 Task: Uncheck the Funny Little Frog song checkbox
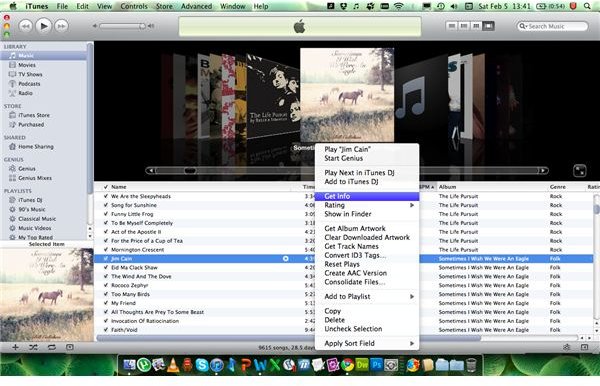(106, 214)
